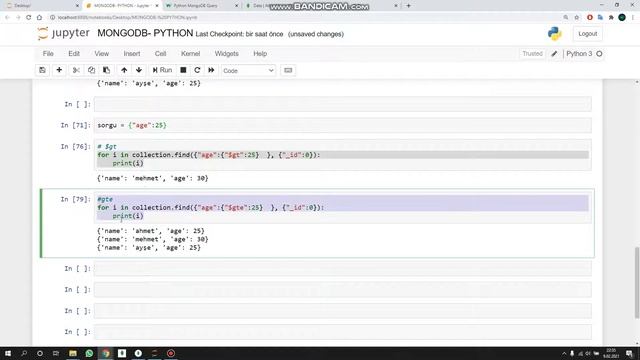This screenshot has height=360, width=640.
Task: Restart kernel and rerun all fast-forward icon
Action: (211, 70)
